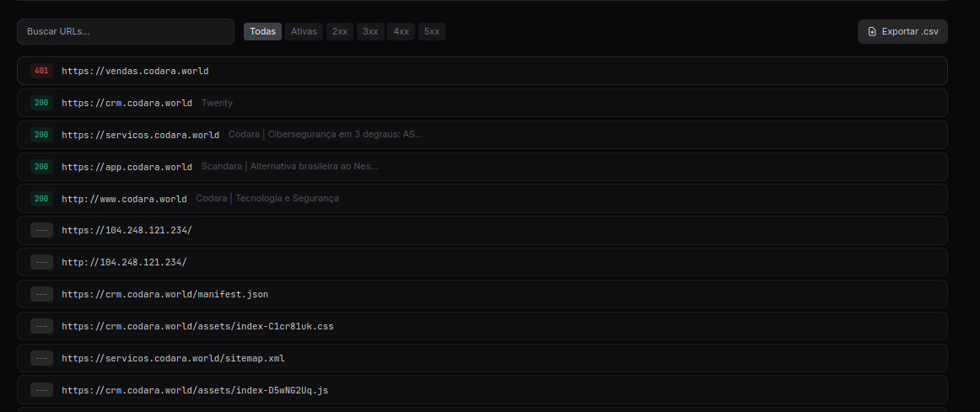Open index-D5wNG2Uq.js asset row
This screenshot has height=412, width=980.
pyautogui.click(x=482, y=390)
